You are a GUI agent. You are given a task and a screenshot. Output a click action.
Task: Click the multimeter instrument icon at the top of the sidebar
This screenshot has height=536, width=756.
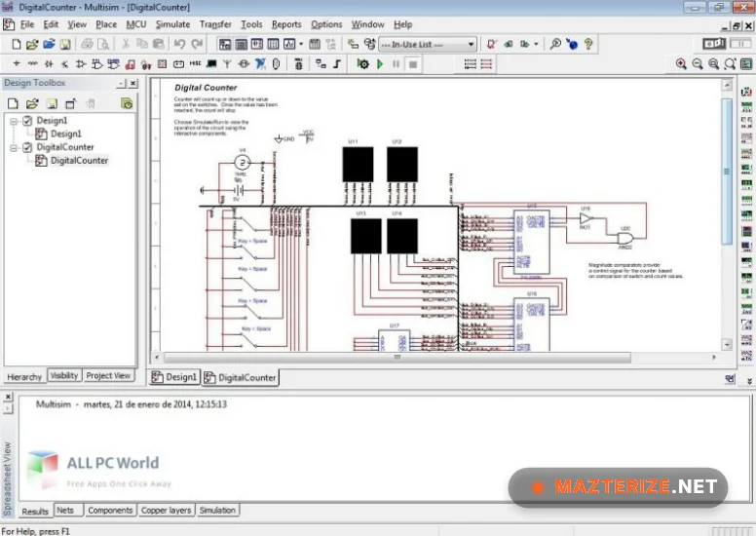746,92
